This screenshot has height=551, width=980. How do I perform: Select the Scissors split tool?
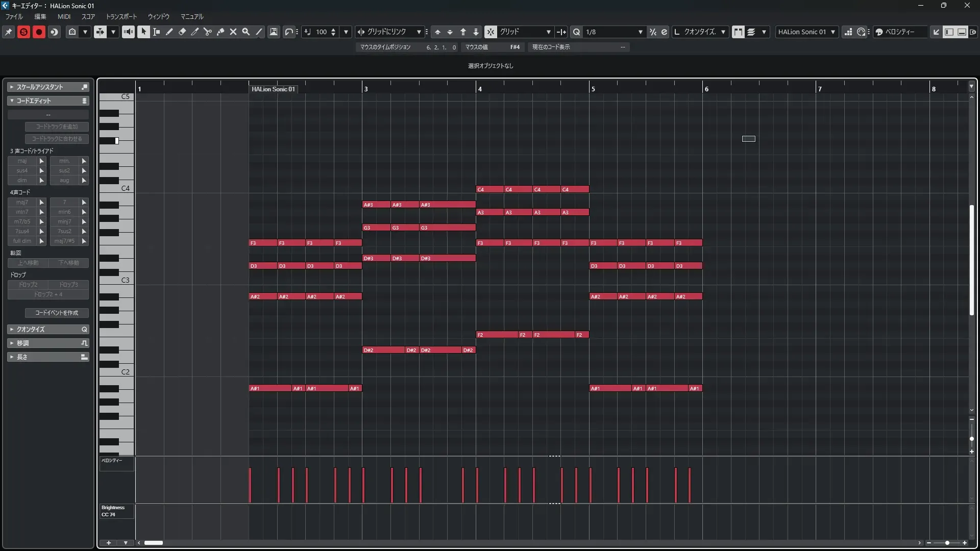pyautogui.click(x=207, y=32)
